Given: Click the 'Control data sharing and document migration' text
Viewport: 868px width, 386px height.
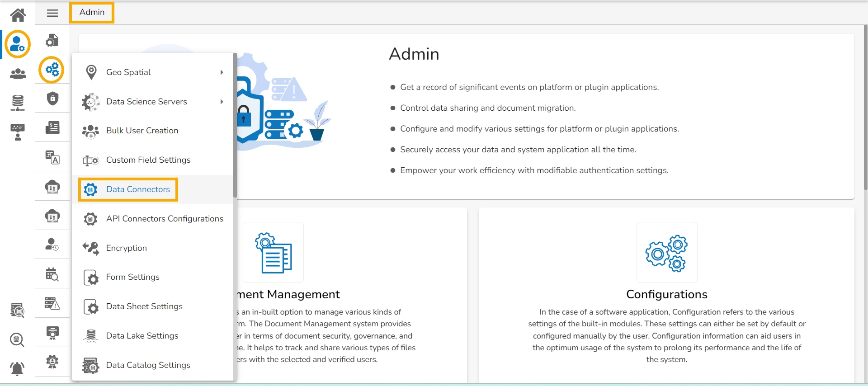Looking at the screenshot, I should 488,108.
